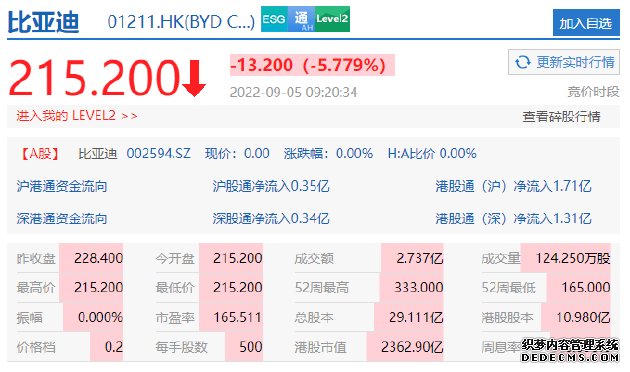Open 沪港通资金流向 link
This screenshot has width=630, height=372.
(62, 186)
